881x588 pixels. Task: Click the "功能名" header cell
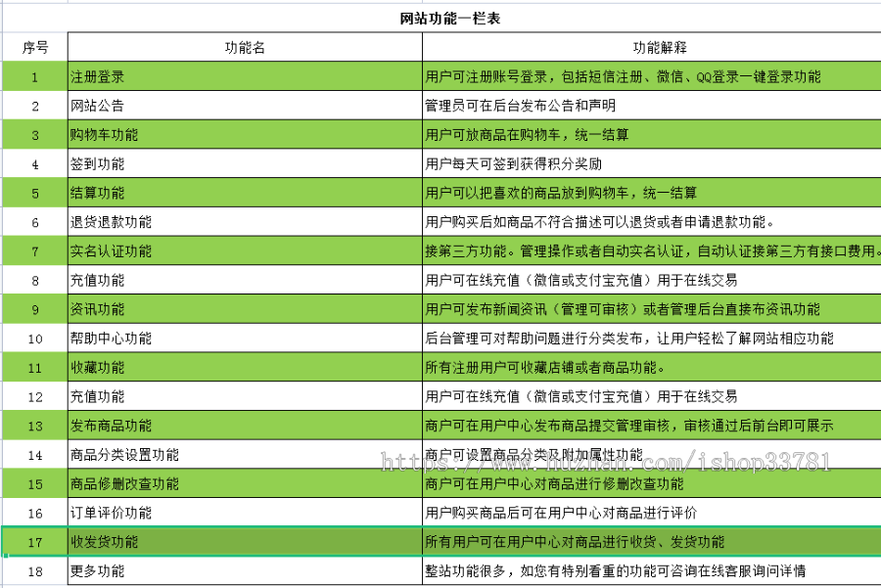(245, 47)
